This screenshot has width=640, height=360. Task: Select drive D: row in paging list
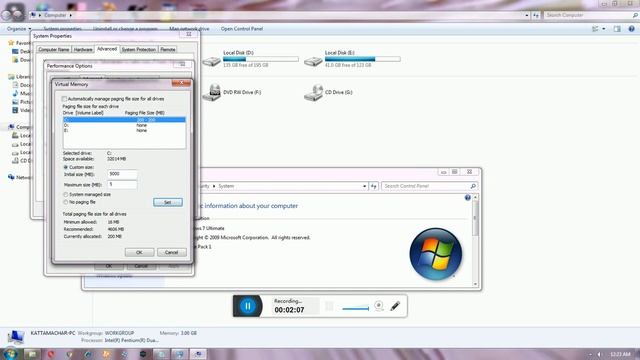coord(124,125)
